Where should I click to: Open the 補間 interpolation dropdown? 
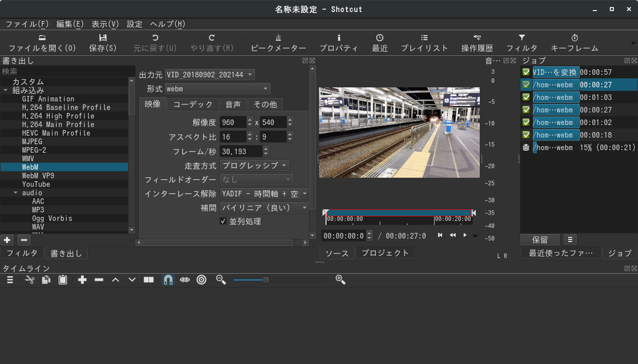(x=265, y=208)
